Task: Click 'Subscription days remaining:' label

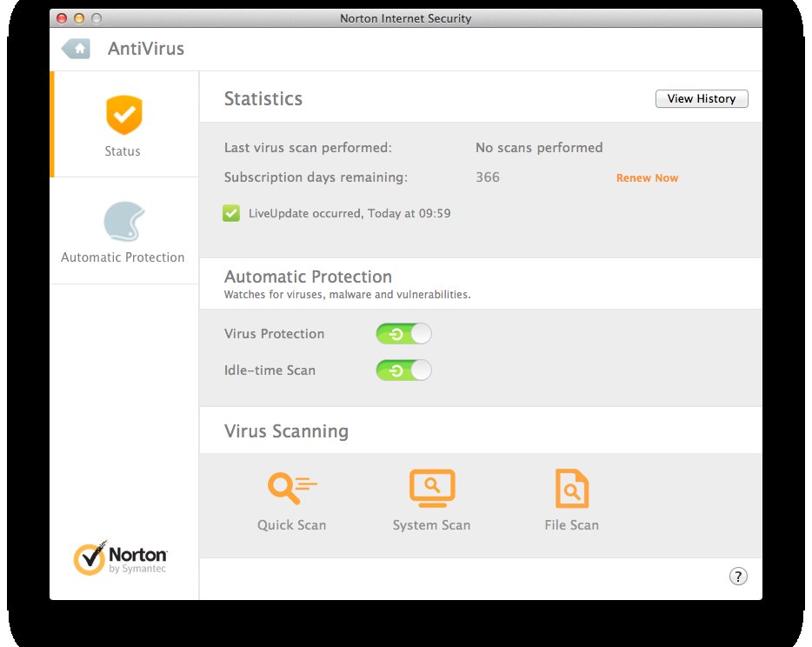Action: click(x=316, y=177)
